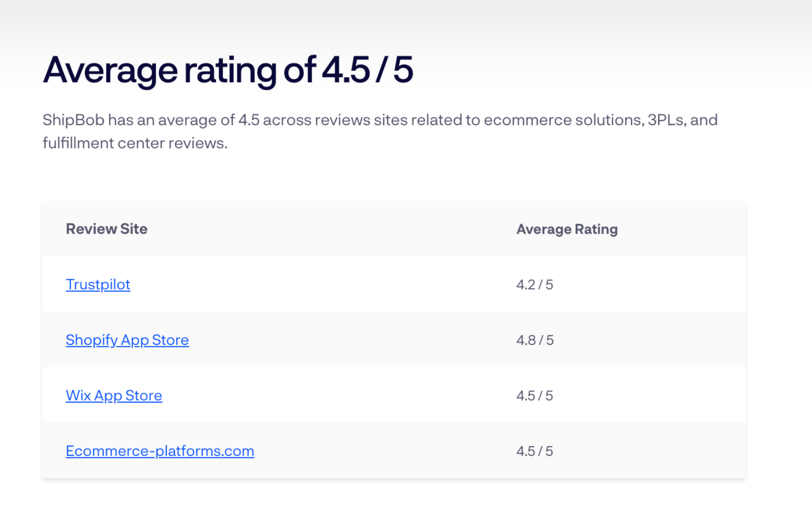812x518 pixels.
Task: Click the Average Rating column header
Action: [x=567, y=229]
